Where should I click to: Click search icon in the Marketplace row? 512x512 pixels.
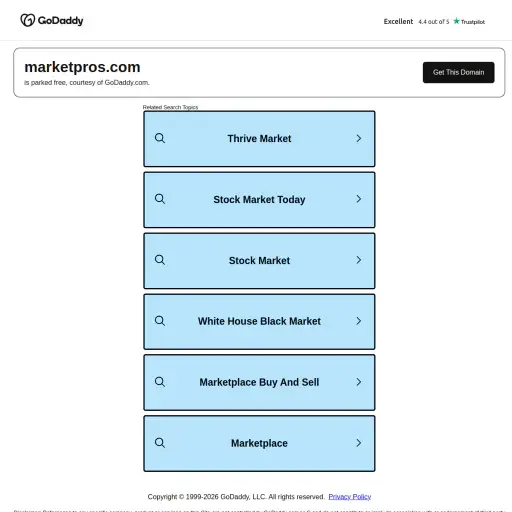coord(160,443)
